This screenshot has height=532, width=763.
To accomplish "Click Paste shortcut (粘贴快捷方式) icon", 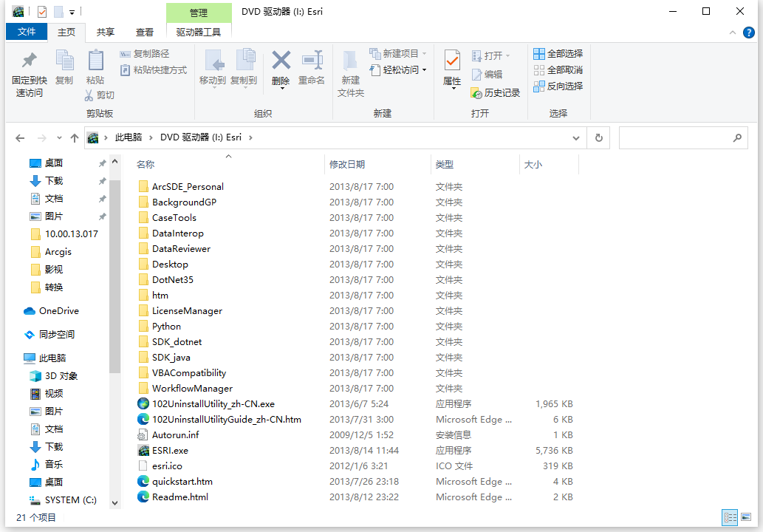I will 125,70.
